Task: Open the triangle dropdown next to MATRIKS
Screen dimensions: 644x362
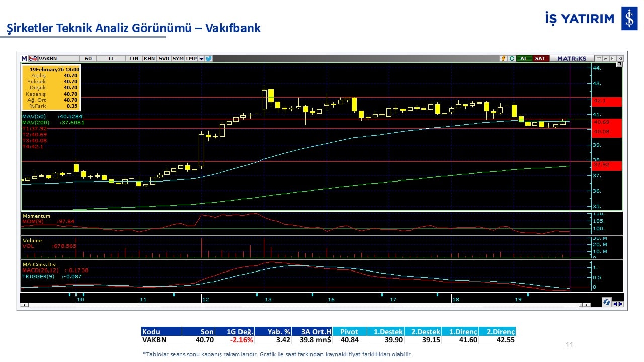Action: pos(598,58)
